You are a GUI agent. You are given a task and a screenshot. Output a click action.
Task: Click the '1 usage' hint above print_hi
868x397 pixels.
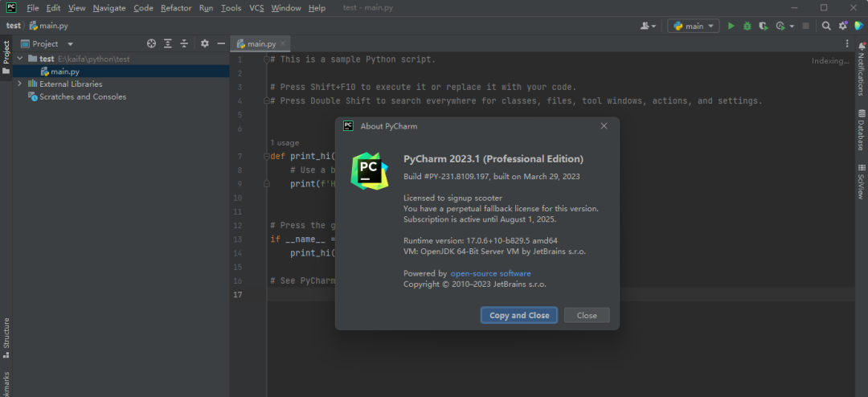[x=285, y=143]
